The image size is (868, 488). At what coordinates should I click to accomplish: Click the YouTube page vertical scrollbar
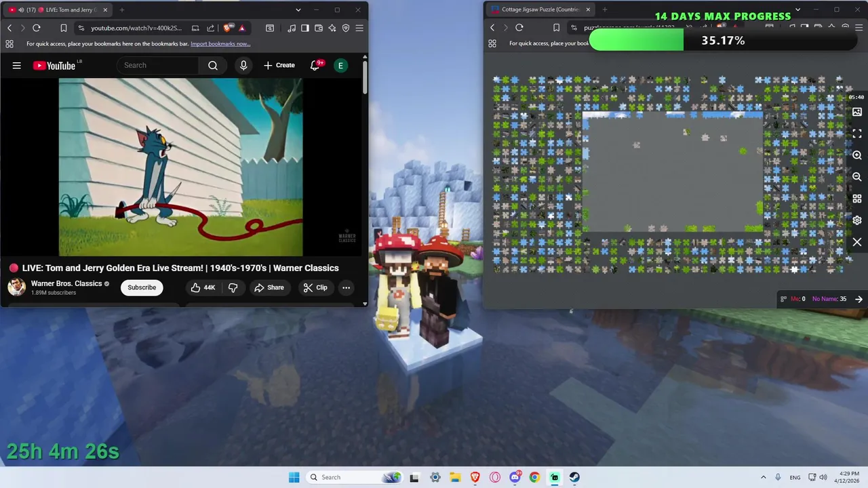(365, 78)
